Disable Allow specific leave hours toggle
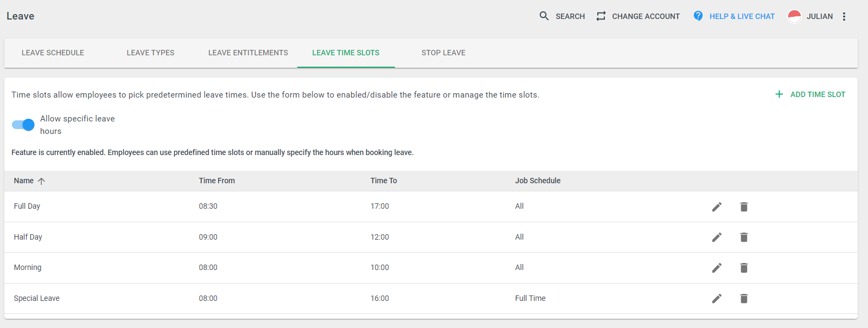This screenshot has height=328, width=868. coord(23,125)
